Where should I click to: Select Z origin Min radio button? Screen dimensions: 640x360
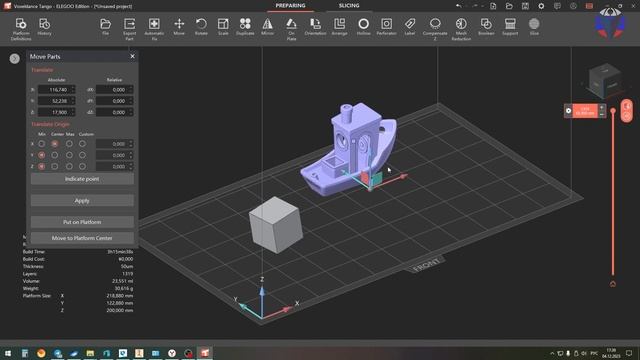point(42,167)
